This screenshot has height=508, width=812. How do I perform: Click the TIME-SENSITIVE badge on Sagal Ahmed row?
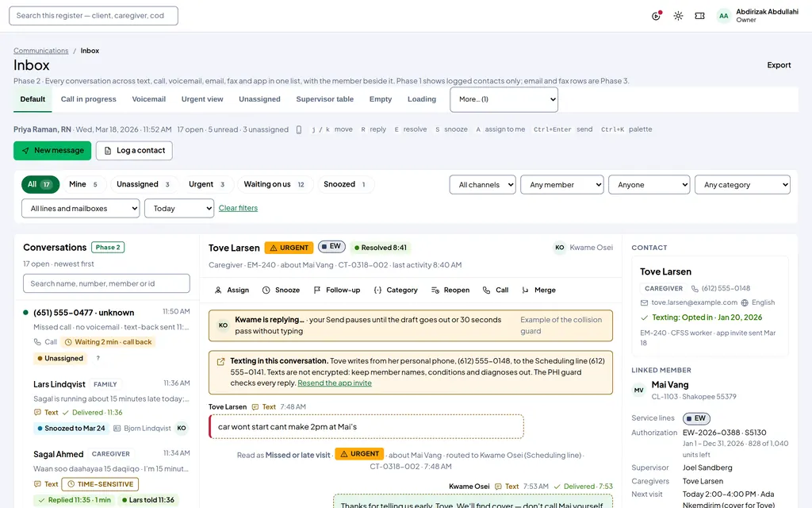point(100,485)
